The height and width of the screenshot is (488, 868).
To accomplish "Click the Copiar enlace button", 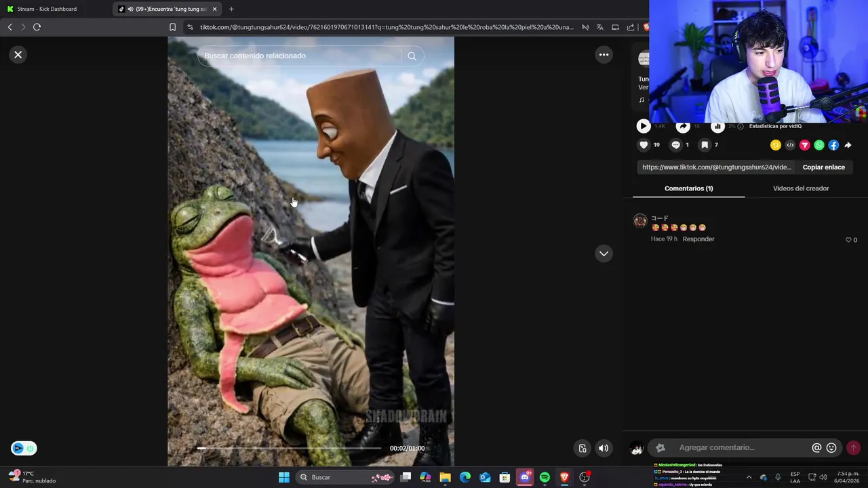I will click(823, 167).
